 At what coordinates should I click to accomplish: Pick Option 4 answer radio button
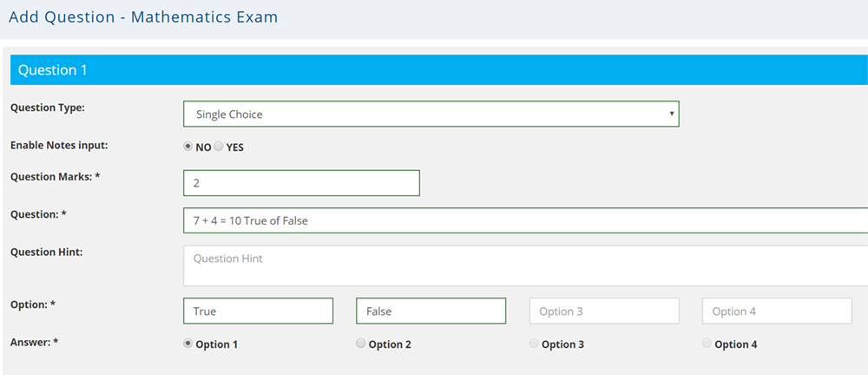[707, 344]
